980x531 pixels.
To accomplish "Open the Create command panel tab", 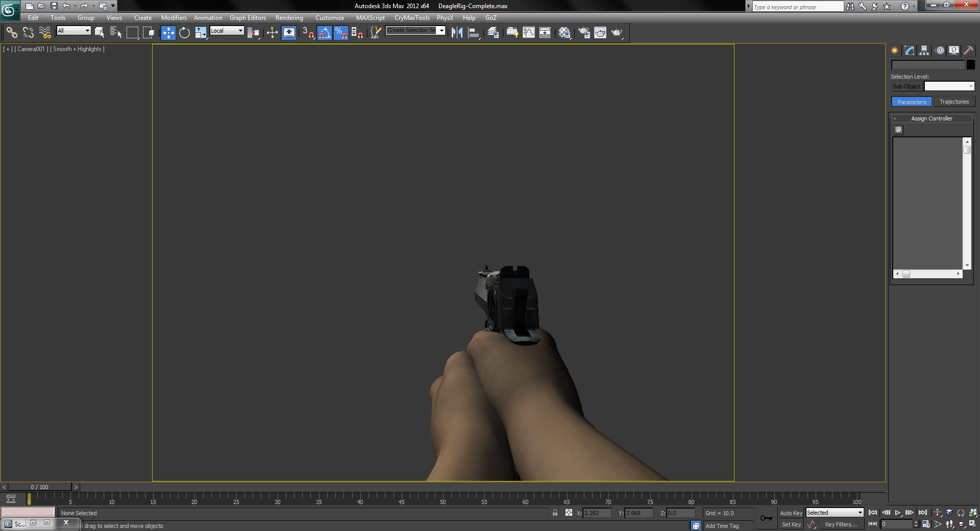I will [x=895, y=51].
